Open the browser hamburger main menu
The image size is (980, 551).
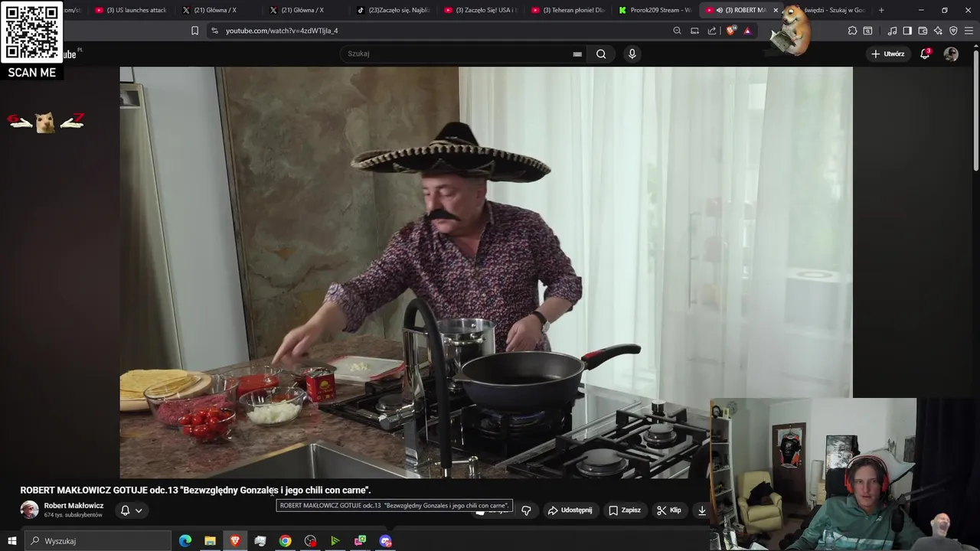pos(969,31)
